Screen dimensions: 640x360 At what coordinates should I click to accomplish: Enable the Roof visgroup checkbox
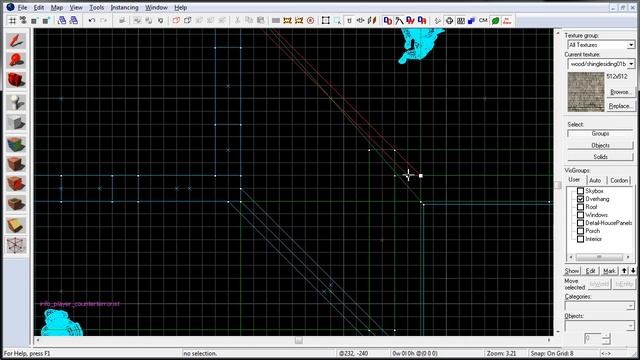[580, 207]
